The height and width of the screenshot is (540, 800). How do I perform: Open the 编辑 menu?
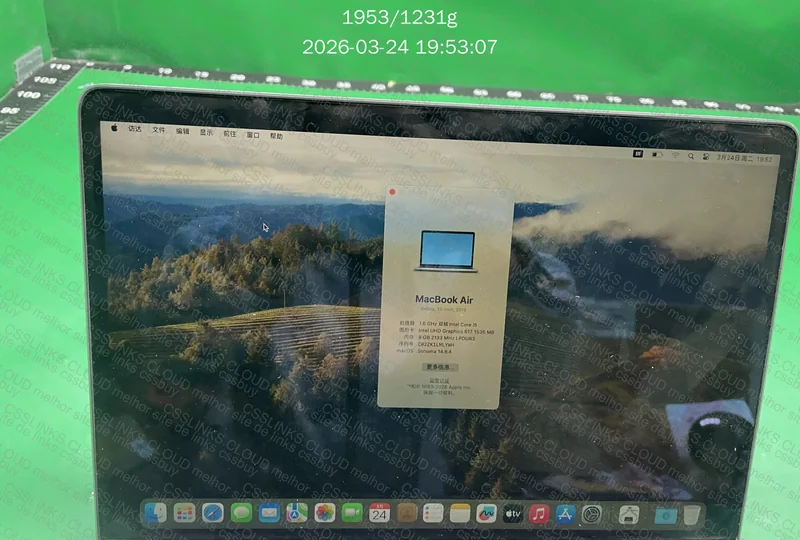coord(183,131)
